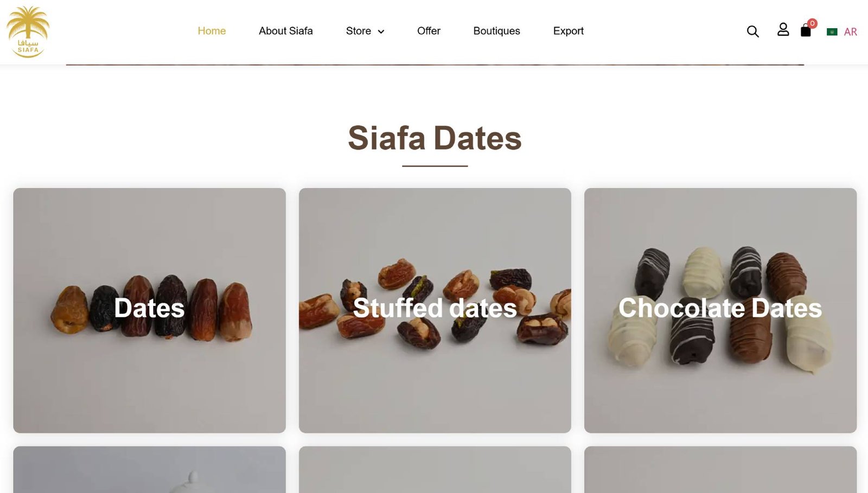Open the Chocolate Dates category card
Image resolution: width=868 pixels, height=493 pixels.
(x=720, y=310)
